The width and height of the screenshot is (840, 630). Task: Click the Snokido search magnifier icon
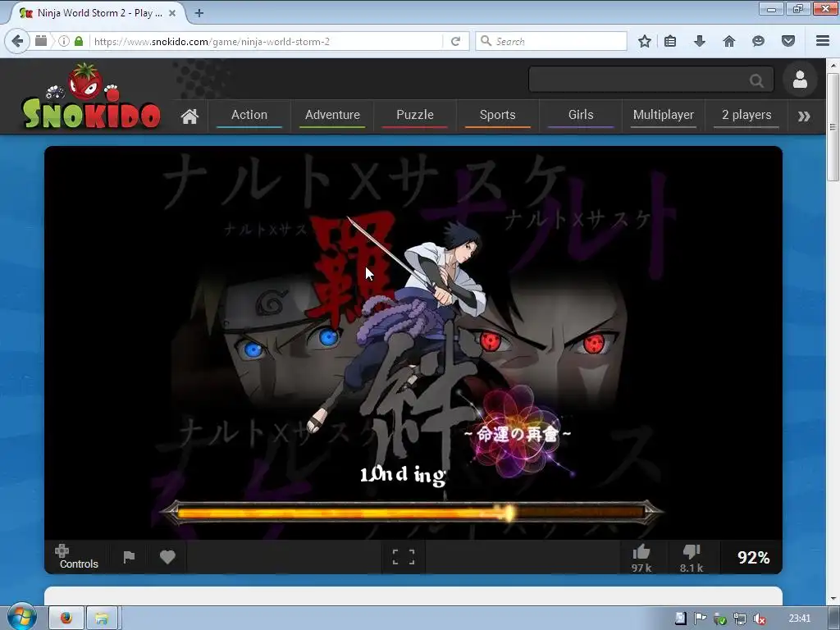(x=756, y=80)
